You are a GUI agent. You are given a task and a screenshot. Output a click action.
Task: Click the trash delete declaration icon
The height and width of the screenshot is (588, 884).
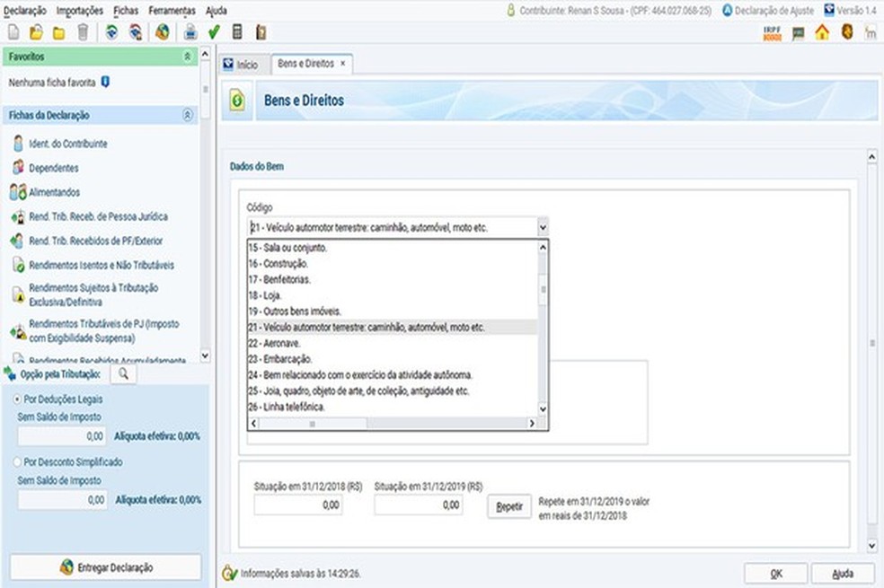(x=83, y=32)
